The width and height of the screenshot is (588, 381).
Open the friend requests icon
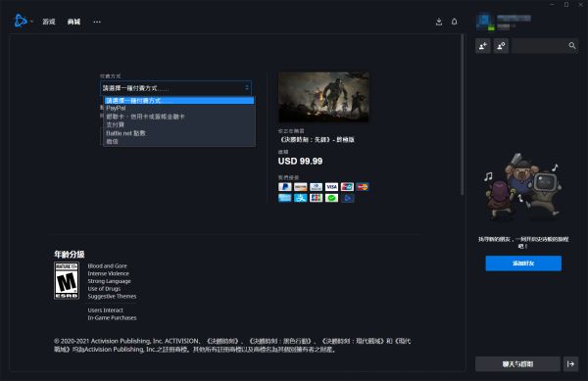pyautogui.click(x=501, y=46)
